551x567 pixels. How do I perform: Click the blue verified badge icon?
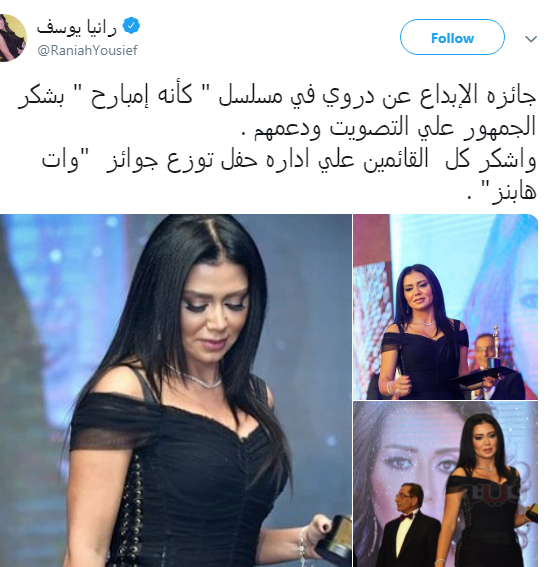coord(131,26)
